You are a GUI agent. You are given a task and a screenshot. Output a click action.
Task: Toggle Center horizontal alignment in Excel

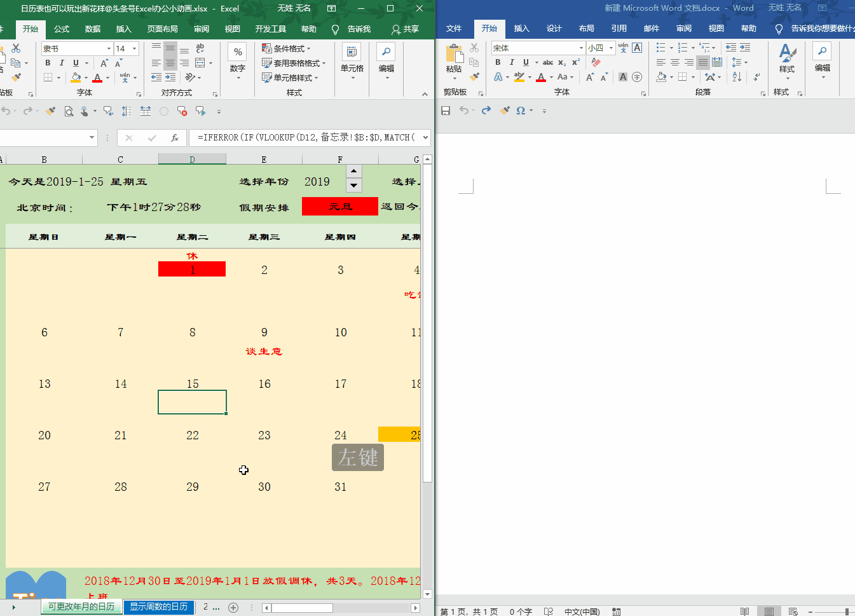click(x=170, y=63)
